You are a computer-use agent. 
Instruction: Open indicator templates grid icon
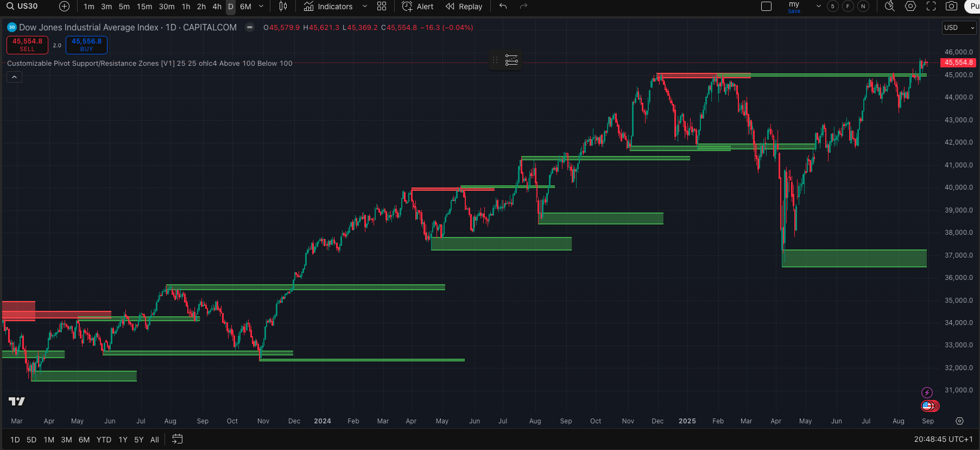pyautogui.click(x=382, y=7)
